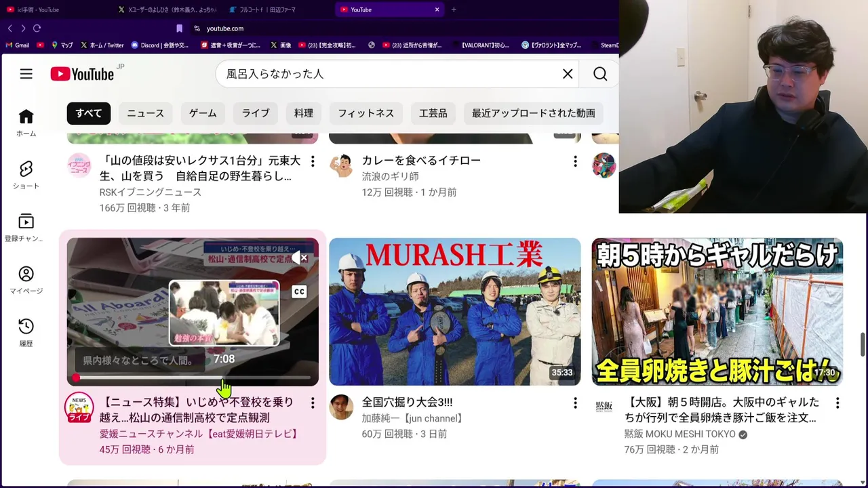Viewport: 868px width, 488px height.
Task: Select the 最近アップロードされた動画 filter chip
Action: (x=534, y=113)
